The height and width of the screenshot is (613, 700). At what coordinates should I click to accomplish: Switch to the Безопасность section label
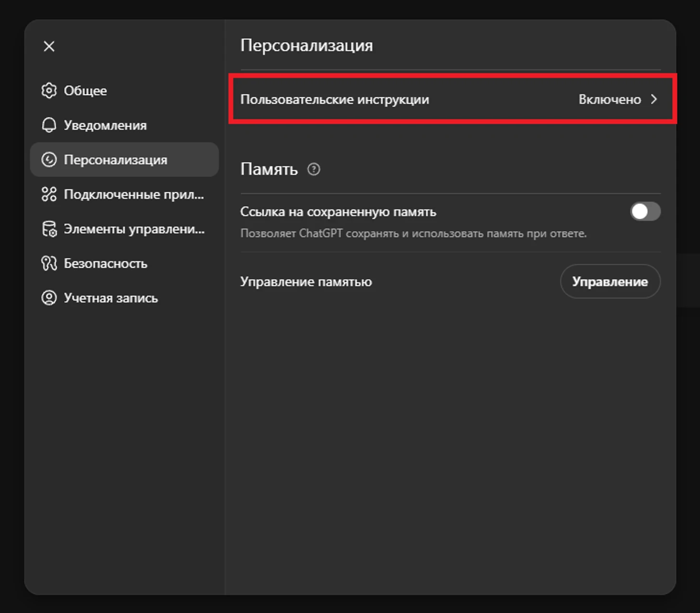pyautogui.click(x=105, y=263)
